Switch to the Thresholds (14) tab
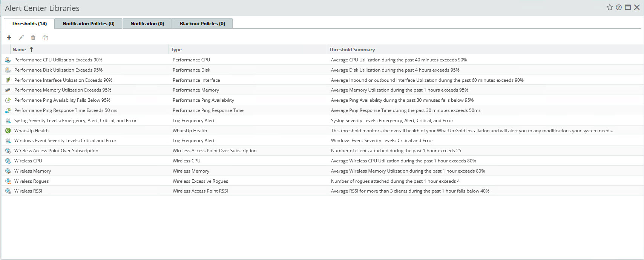 tap(29, 23)
